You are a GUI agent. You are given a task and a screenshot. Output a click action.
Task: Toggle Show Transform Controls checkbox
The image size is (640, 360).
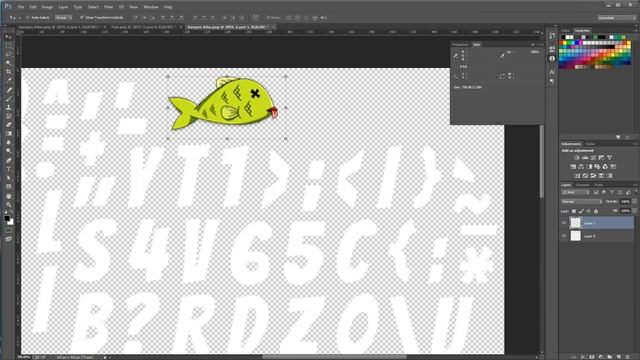pos(82,18)
